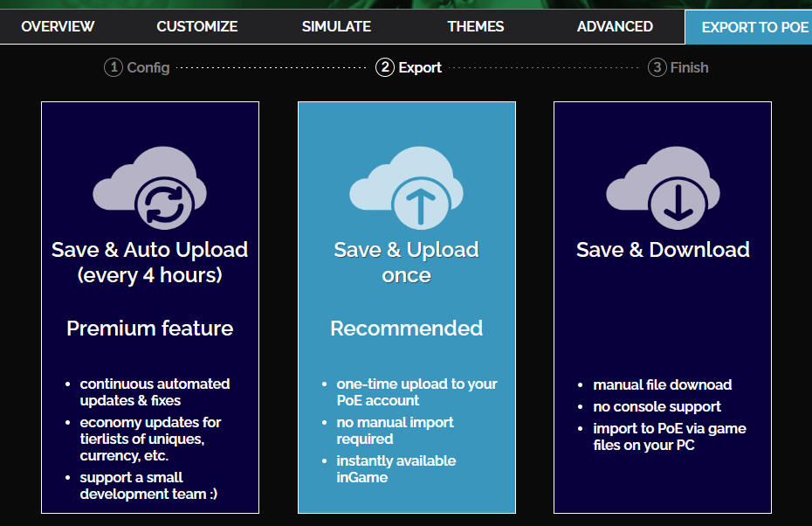Select step 2 Export circle icon
812x526 pixels.
385,67
